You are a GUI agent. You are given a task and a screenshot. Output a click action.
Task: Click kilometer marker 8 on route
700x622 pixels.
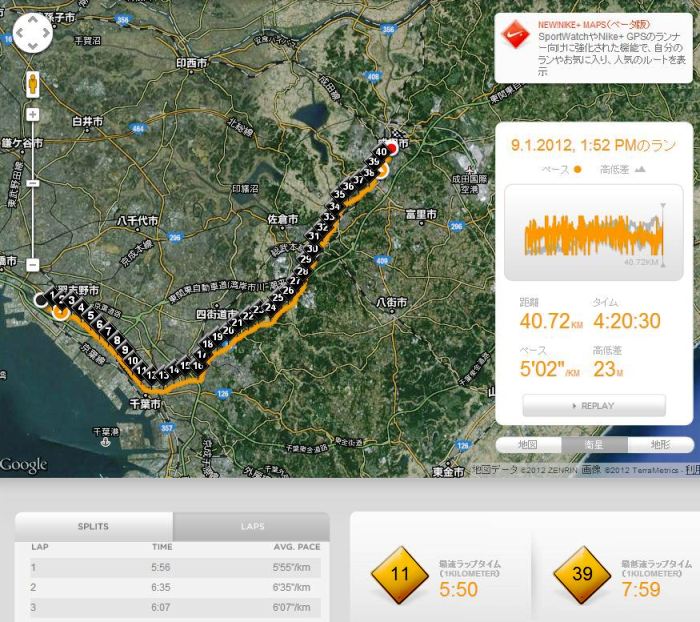[117, 340]
